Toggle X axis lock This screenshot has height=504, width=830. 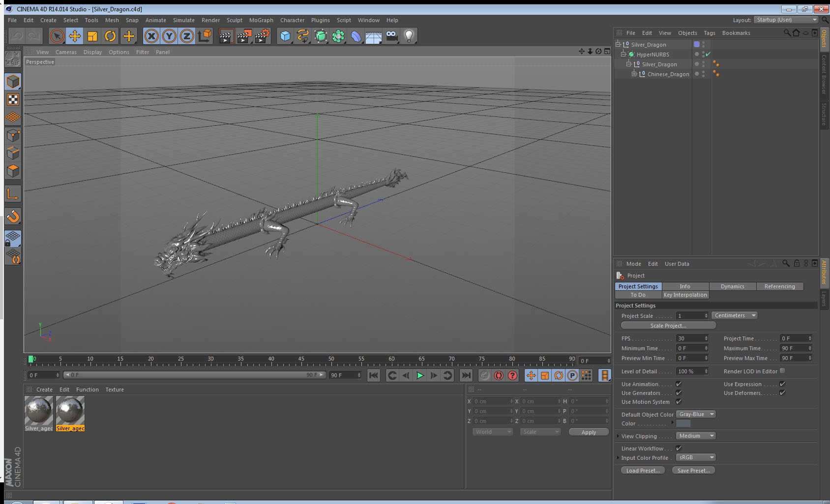click(x=151, y=36)
